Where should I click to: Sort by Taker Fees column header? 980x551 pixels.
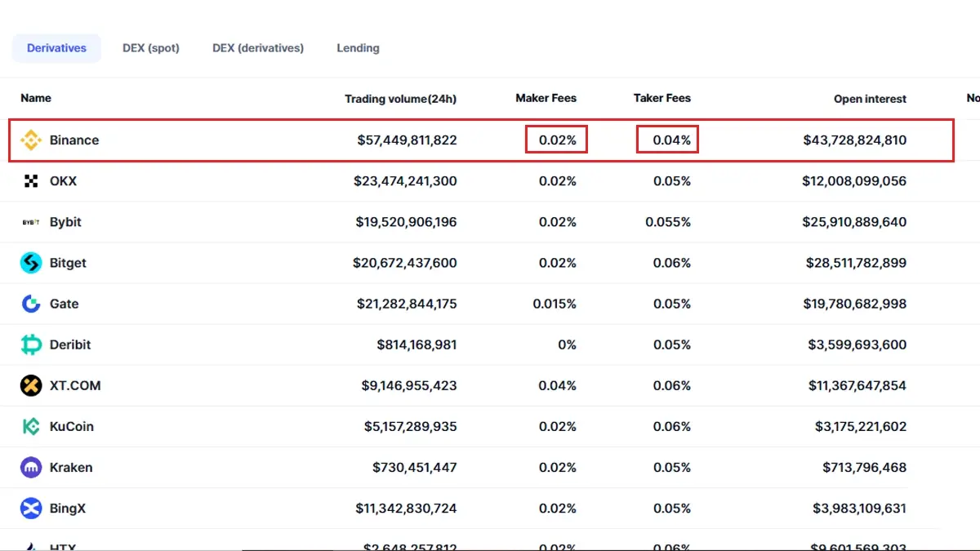click(662, 98)
